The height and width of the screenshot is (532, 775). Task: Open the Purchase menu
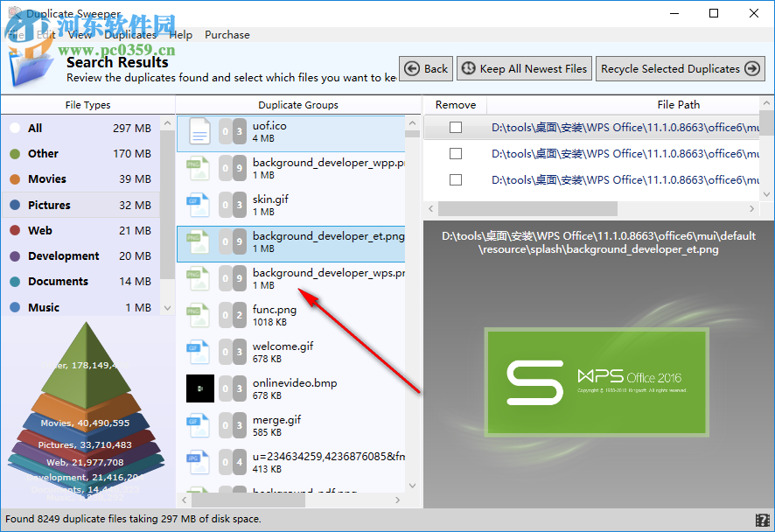pos(227,35)
